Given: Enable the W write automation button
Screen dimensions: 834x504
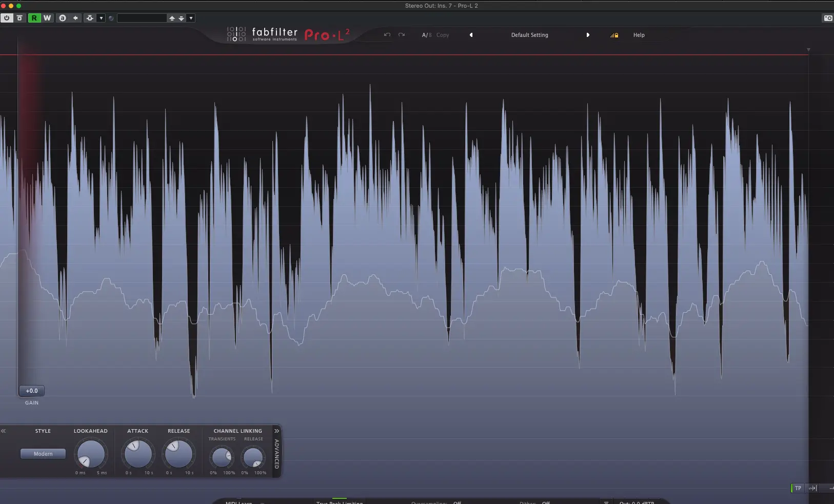Looking at the screenshot, I should (x=47, y=18).
